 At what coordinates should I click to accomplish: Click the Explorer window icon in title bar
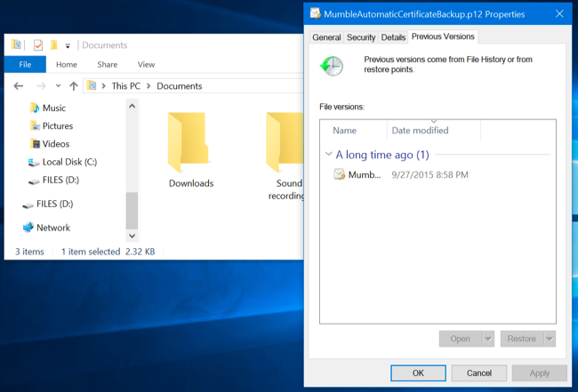coord(16,44)
